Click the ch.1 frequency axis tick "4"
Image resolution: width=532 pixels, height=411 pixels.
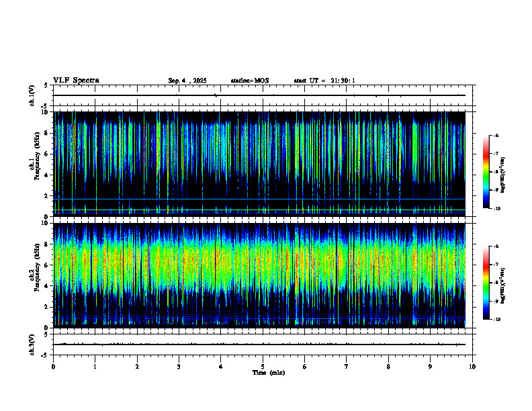click(48, 175)
